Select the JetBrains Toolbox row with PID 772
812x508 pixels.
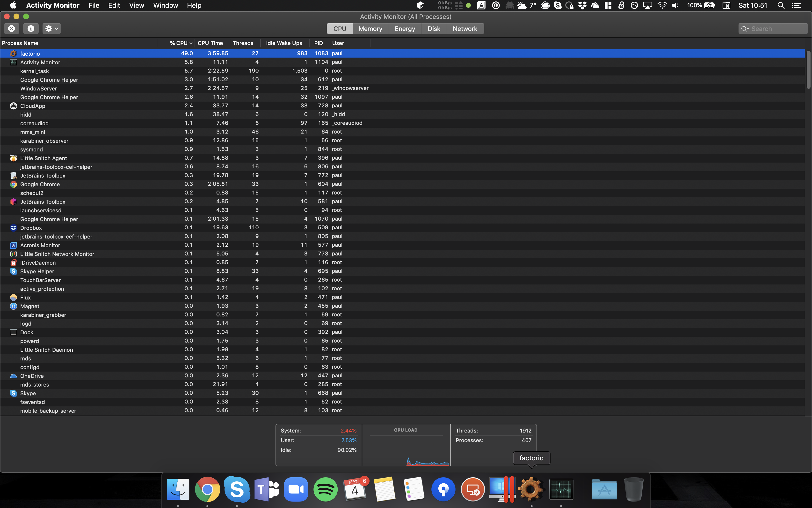tap(403, 175)
